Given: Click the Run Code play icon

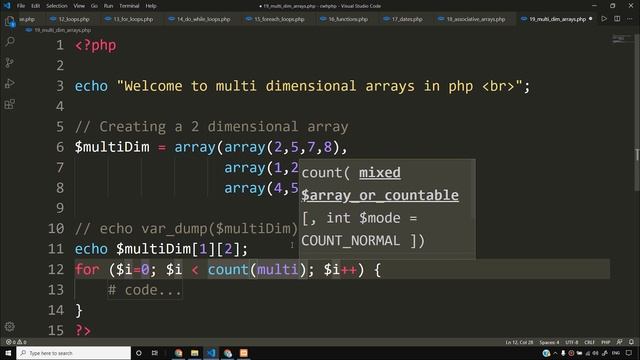Looking at the screenshot, I should [x=604, y=19].
